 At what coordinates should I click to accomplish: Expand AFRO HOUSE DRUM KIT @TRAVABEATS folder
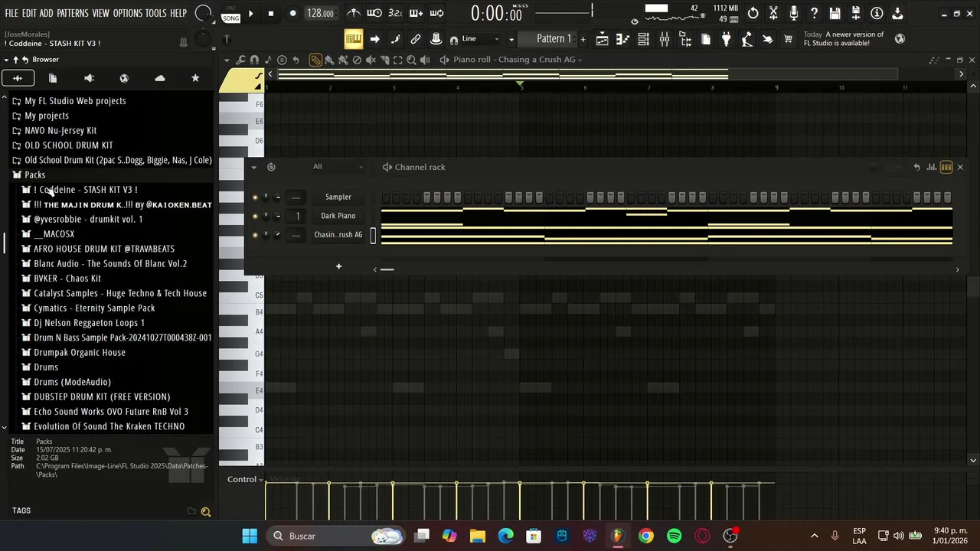click(x=98, y=249)
